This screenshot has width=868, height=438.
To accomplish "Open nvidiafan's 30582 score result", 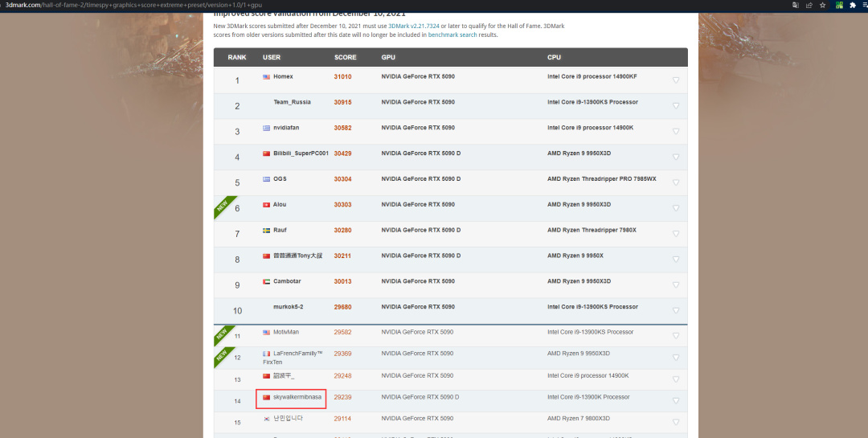I will coord(342,127).
